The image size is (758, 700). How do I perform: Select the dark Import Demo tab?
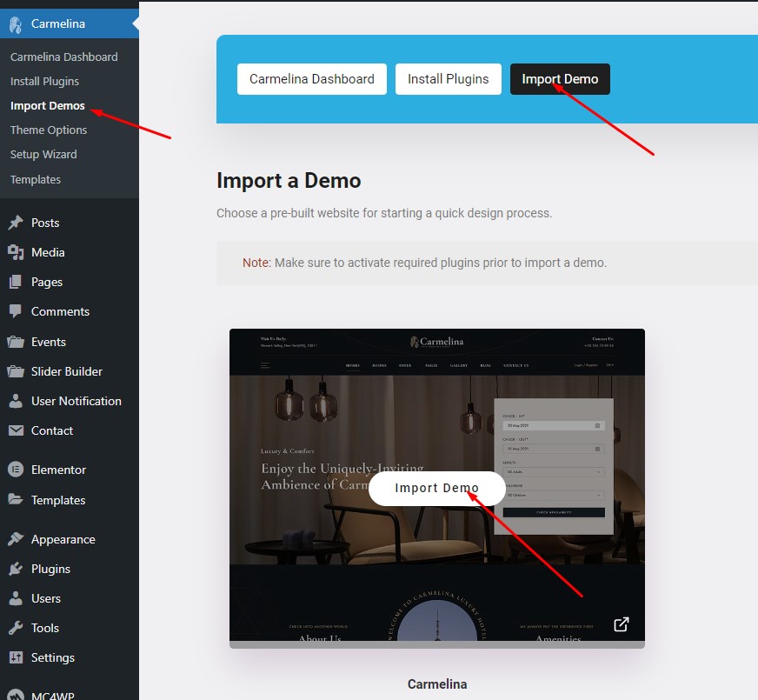560,79
